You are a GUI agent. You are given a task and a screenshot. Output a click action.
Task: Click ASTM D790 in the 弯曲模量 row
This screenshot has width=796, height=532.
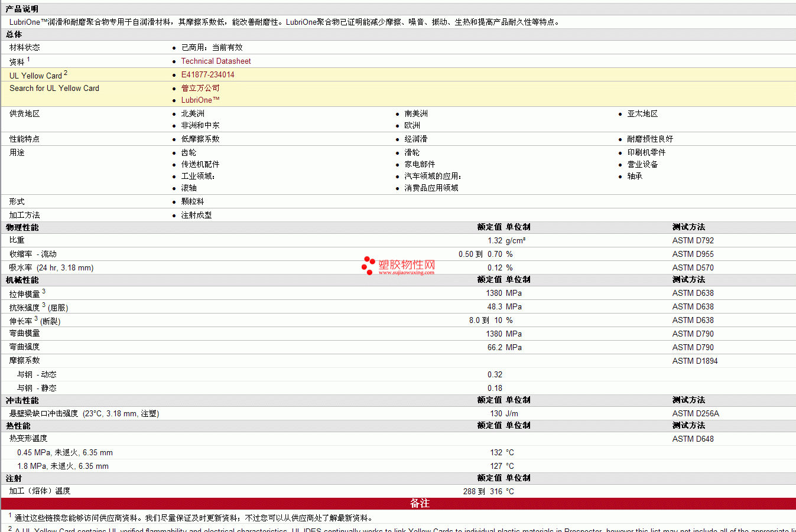pyautogui.click(x=693, y=334)
